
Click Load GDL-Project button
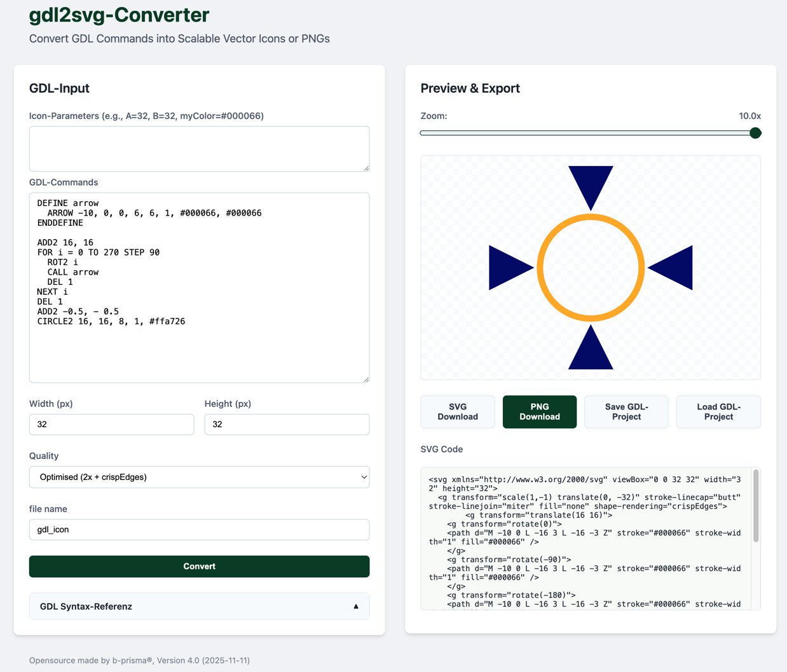pyautogui.click(x=718, y=412)
